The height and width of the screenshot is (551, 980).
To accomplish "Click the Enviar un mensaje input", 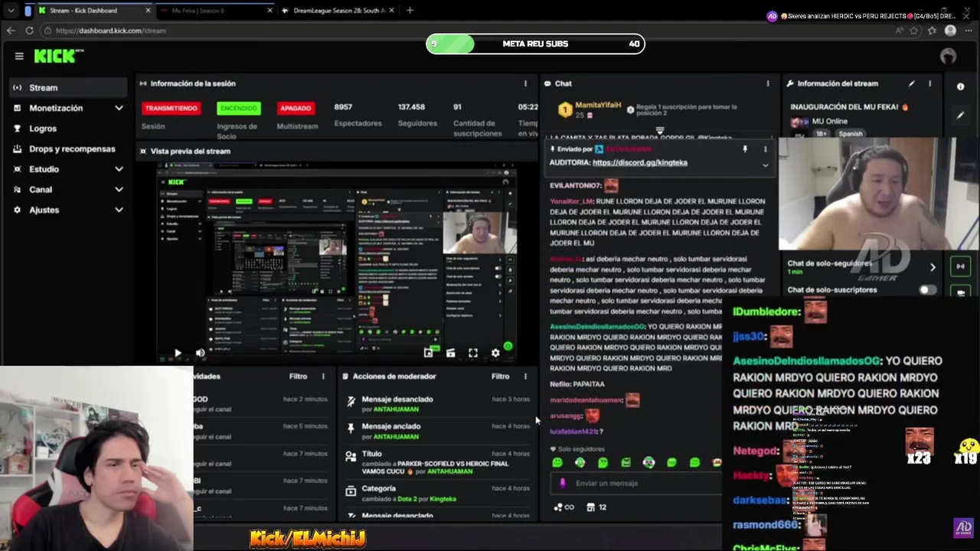I will (635, 483).
